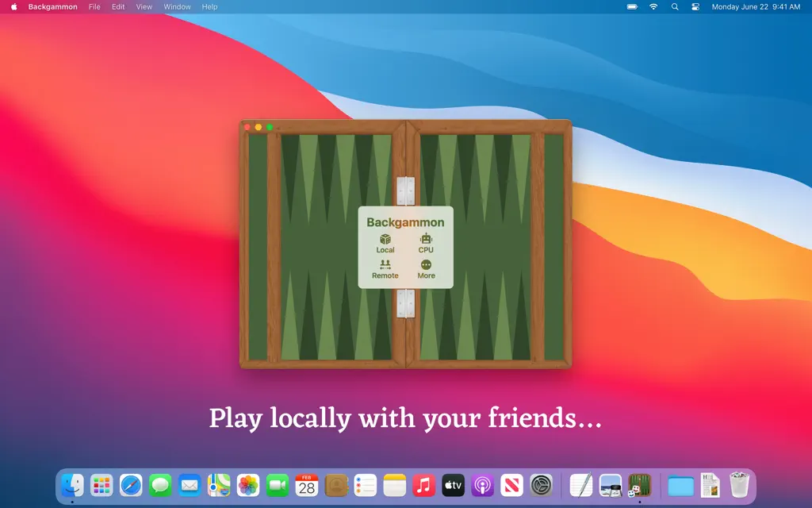Open Wi-Fi status menu
Screen dimensions: 812x508
click(x=653, y=6)
